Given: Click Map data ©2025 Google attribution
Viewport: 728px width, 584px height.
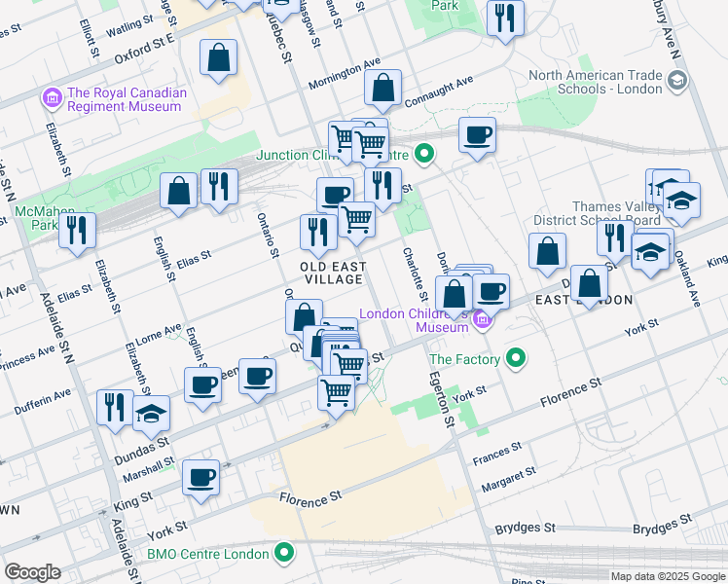Looking at the screenshot, I should 669,576.
